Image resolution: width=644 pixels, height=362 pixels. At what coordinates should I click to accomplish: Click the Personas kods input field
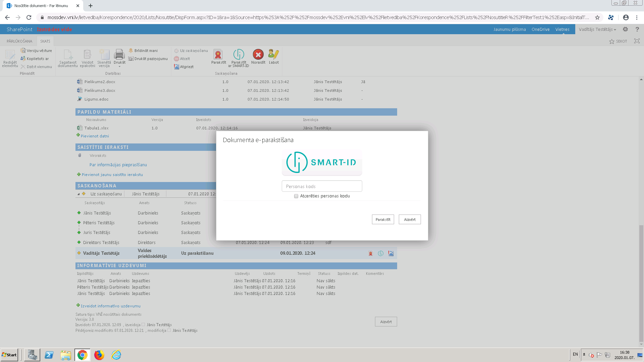(322, 186)
